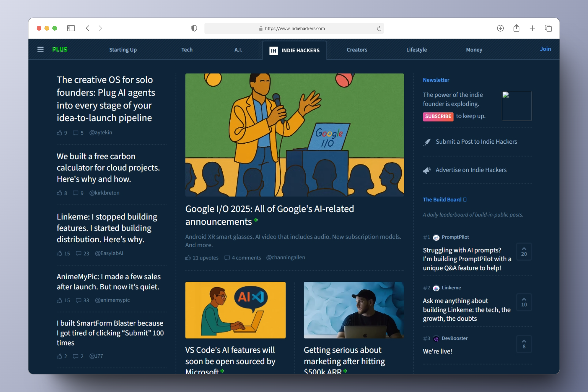Click the newsletter image placeholder
This screenshot has height=392, width=588.
pos(517,106)
